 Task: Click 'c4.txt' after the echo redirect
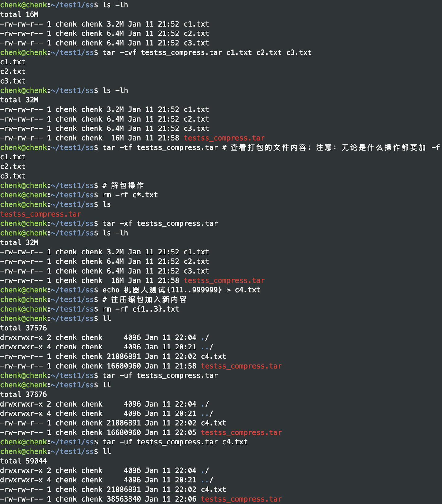click(248, 290)
